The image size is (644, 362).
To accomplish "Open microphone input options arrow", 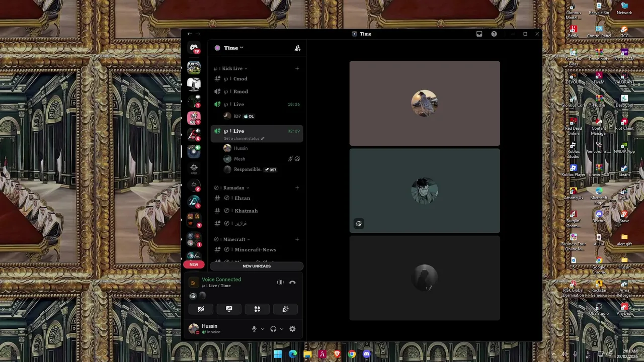I will tap(263, 329).
